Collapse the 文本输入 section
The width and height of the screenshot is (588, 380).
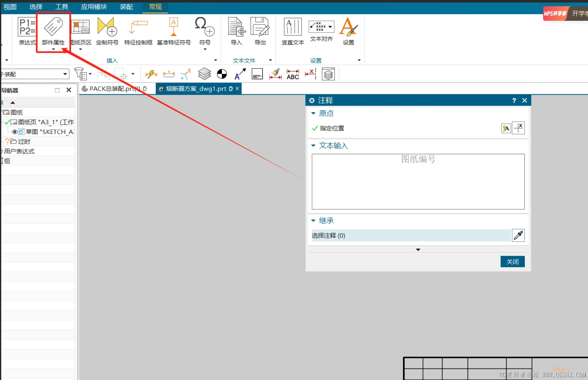pos(313,146)
